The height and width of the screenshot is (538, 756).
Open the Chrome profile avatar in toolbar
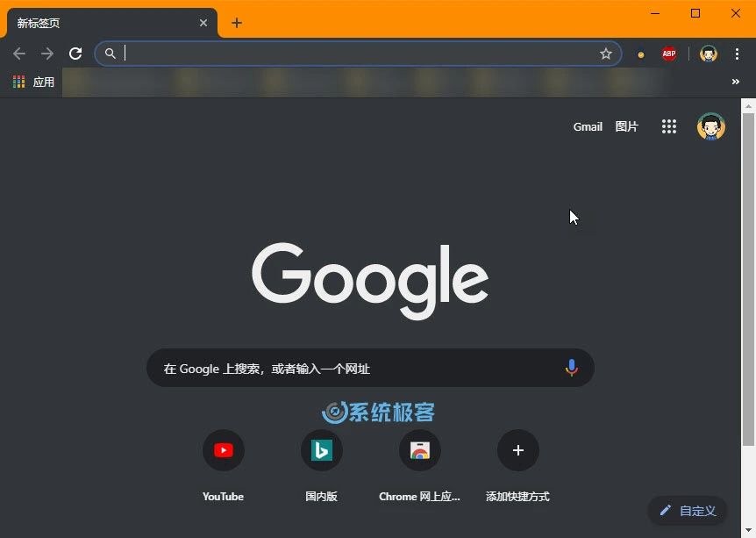(709, 54)
